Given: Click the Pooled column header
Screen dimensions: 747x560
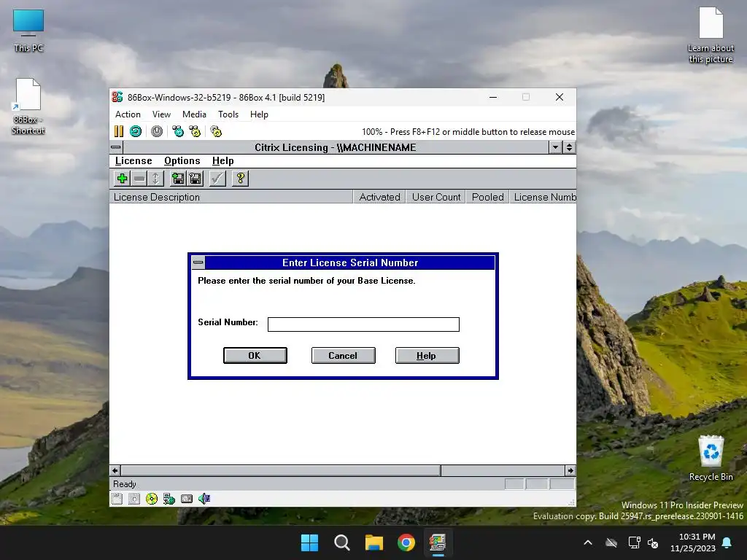Looking at the screenshot, I should click(x=488, y=197).
